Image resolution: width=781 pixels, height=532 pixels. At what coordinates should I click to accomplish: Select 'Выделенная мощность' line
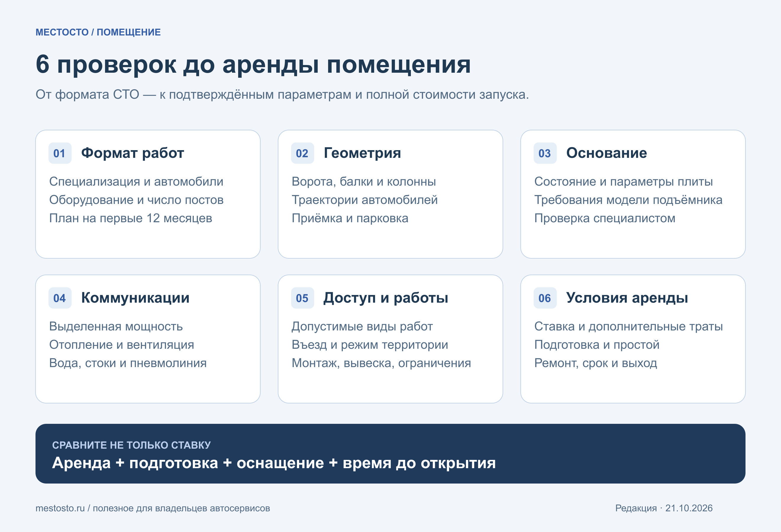pos(116,326)
